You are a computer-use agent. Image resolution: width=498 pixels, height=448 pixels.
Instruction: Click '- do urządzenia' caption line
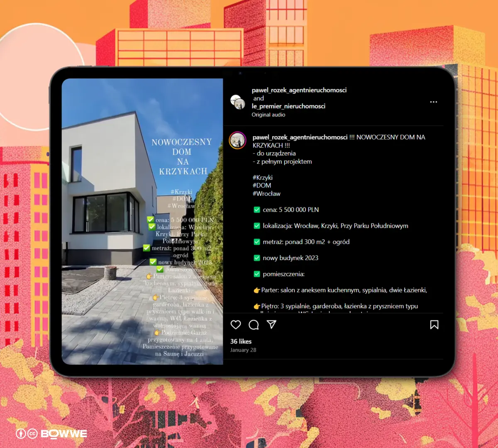click(x=274, y=153)
